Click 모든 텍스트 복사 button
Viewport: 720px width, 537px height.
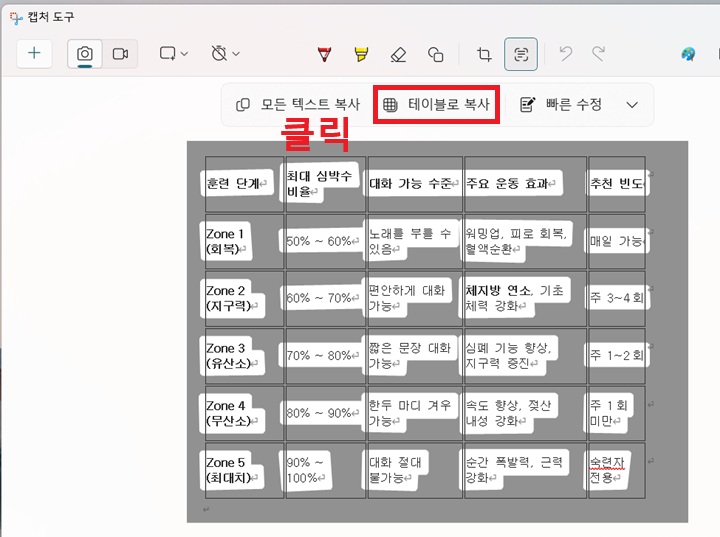[x=298, y=104]
